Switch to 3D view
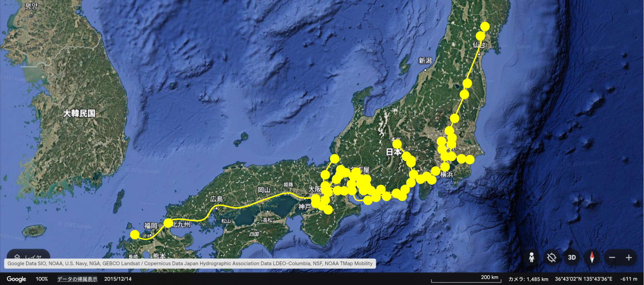This screenshot has width=644, height=285. 572,257
